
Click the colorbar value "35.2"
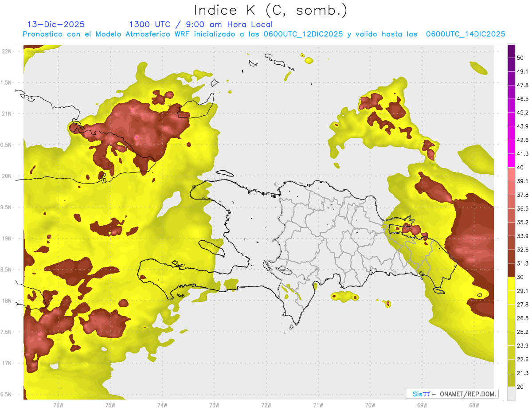click(x=523, y=223)
